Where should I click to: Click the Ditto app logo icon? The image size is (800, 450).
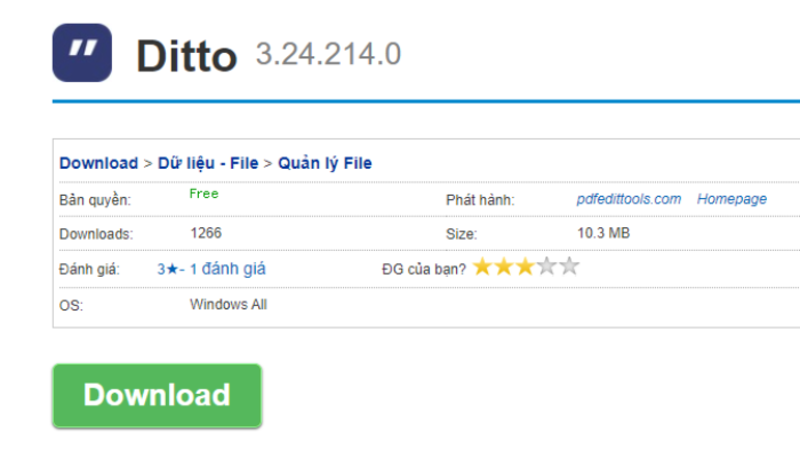pyautogui.click(x=82, y=53)
